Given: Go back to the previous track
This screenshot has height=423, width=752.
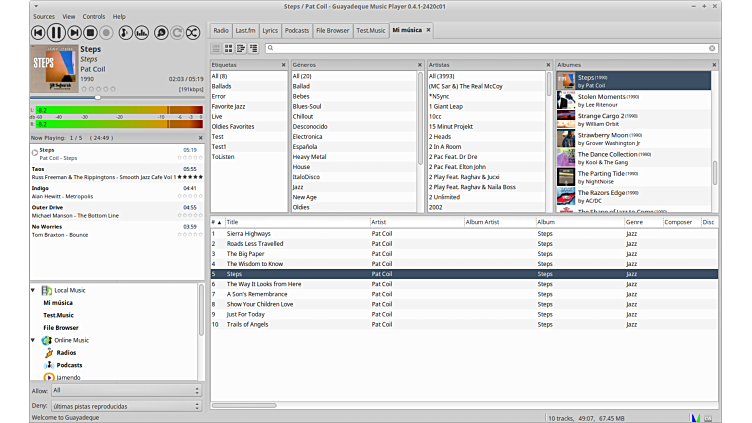Looking at the screenshot, I should tap(39, 33).
